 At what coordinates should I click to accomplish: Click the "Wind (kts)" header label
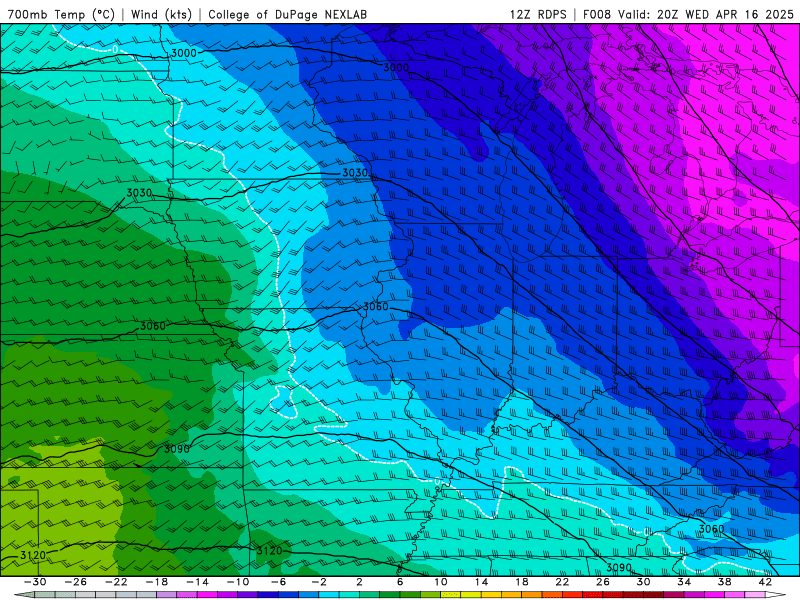(161, 14)
